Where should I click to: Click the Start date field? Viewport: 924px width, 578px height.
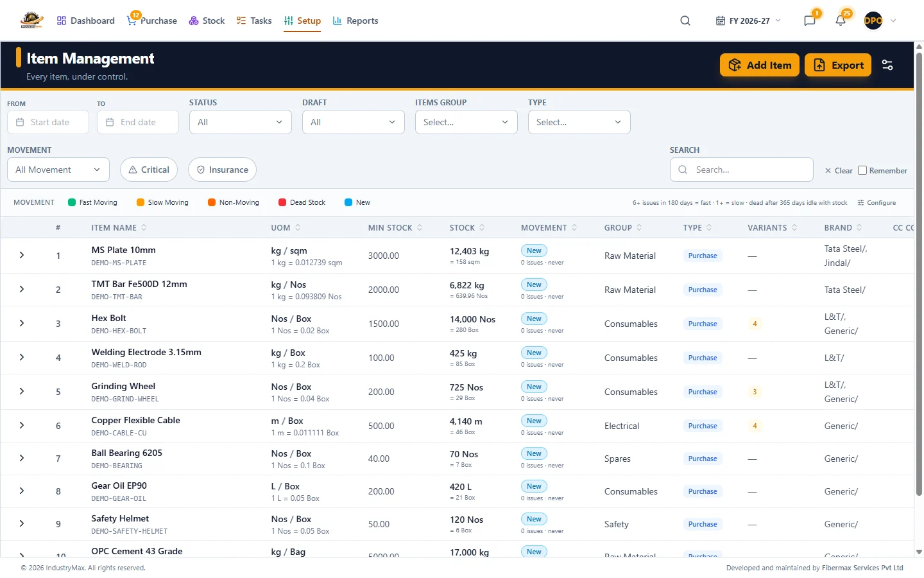(48, 122)
